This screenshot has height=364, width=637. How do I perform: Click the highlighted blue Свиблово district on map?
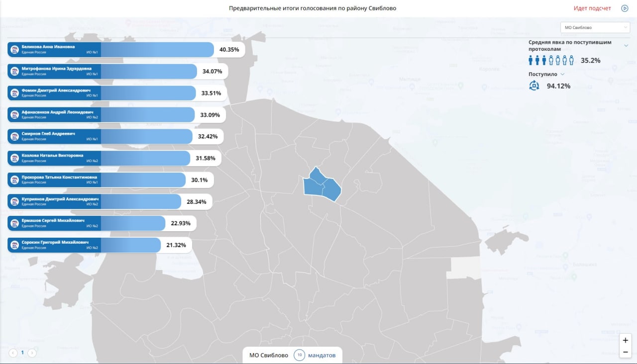(321, 184)
